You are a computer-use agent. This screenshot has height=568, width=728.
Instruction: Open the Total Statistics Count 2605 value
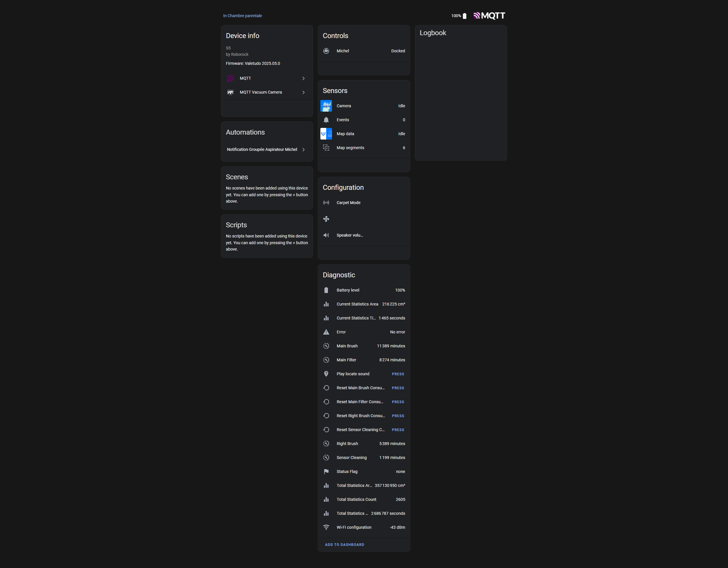(400, 500)
